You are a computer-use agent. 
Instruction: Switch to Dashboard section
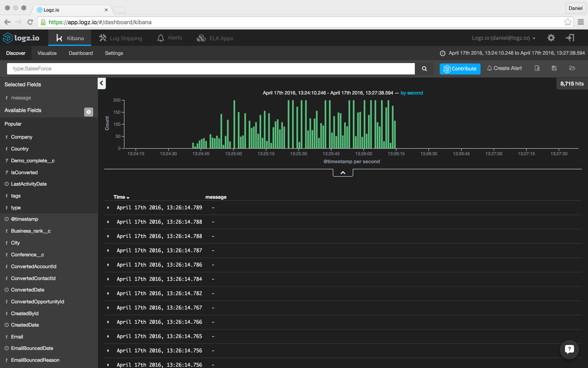[x=81, y=53]
